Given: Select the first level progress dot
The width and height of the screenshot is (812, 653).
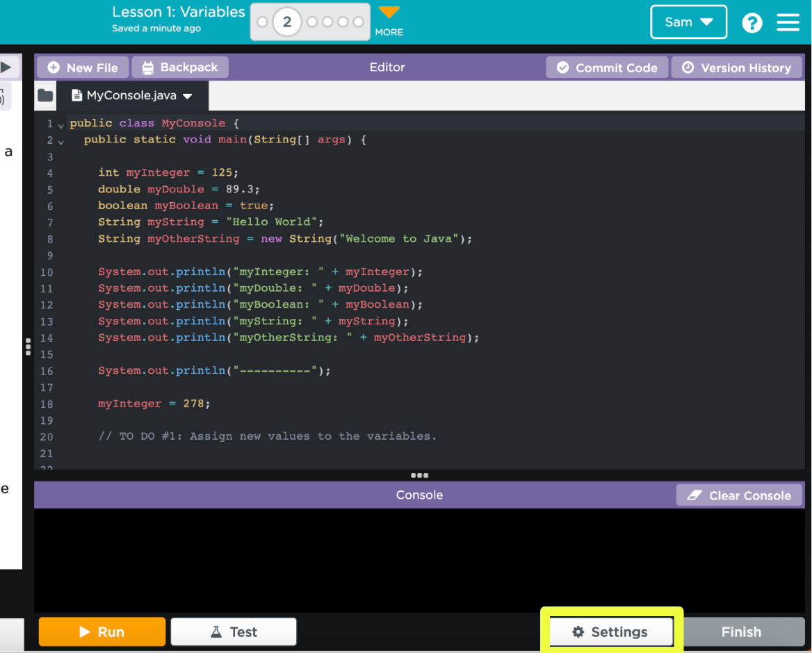Looking at the screenshot, I should pyautogui.click(x=262, y=22).
